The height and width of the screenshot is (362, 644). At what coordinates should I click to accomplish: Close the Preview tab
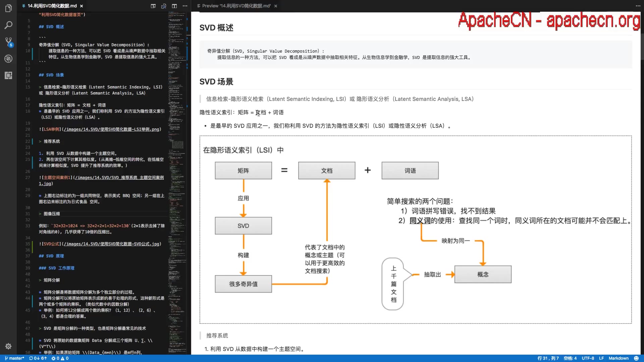(x=276, y=6)
